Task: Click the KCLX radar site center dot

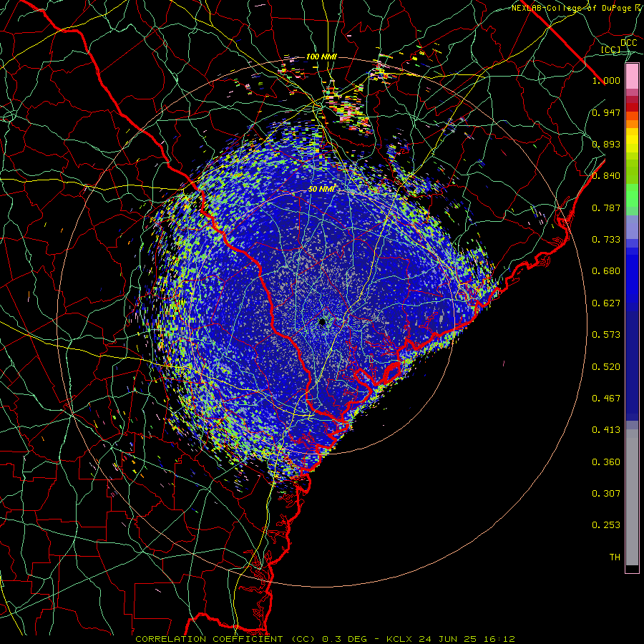Action: pyautogui.click(x=323, y=321)
